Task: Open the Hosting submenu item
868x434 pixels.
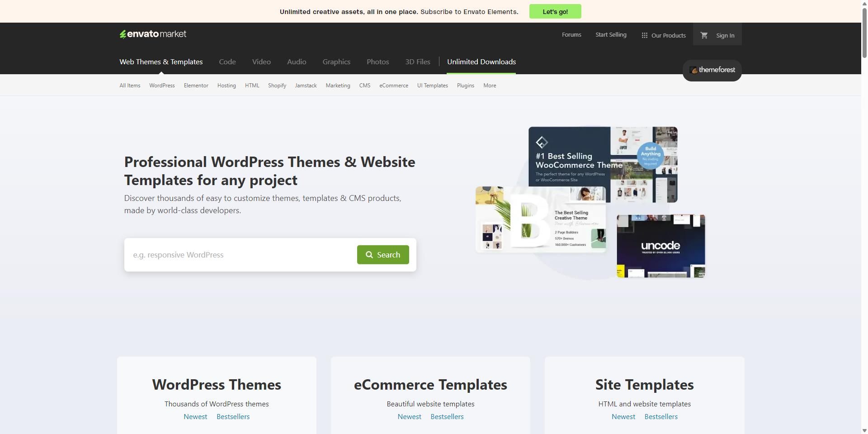Action: pos(226,86)
